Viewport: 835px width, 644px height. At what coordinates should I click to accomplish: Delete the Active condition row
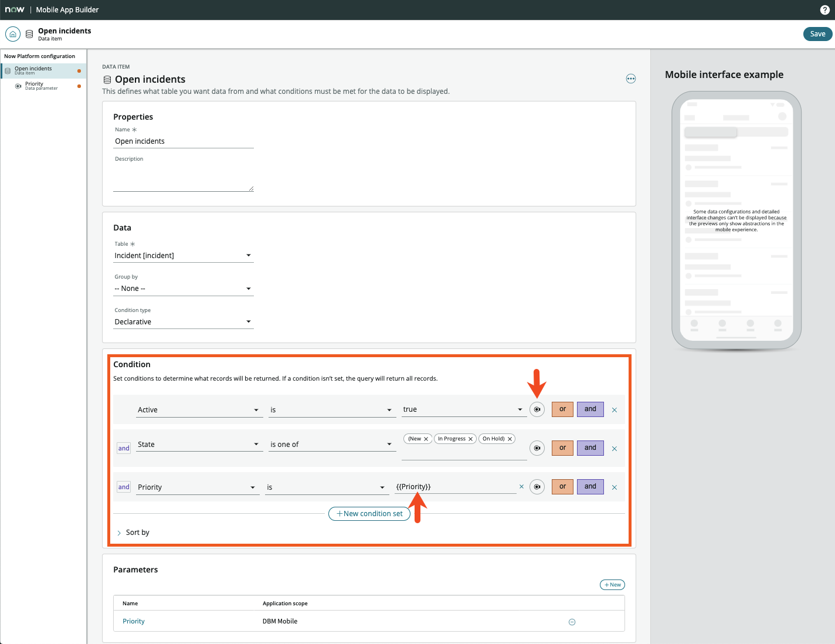tap(615, 410)
